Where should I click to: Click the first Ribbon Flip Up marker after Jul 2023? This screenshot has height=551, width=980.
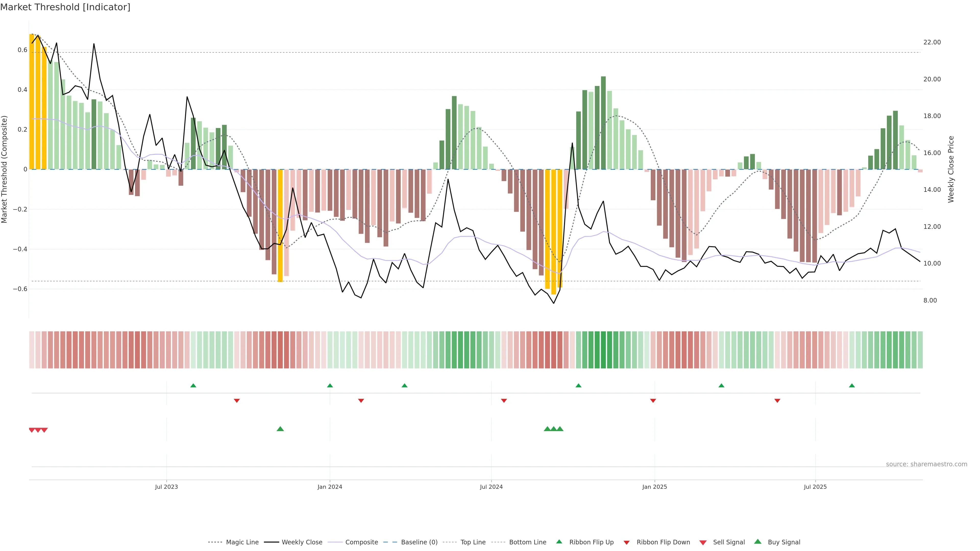(x=193, y=386)
